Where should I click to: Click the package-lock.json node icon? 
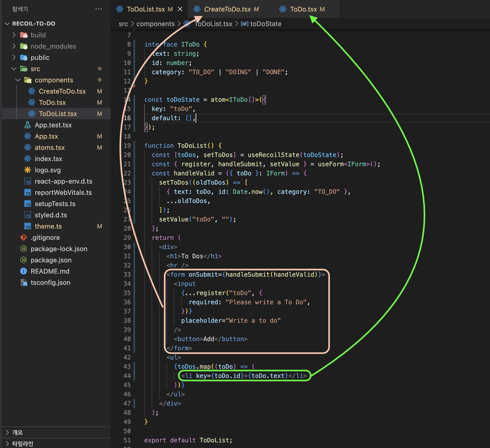pyautogui.click(x=24, y=249)
